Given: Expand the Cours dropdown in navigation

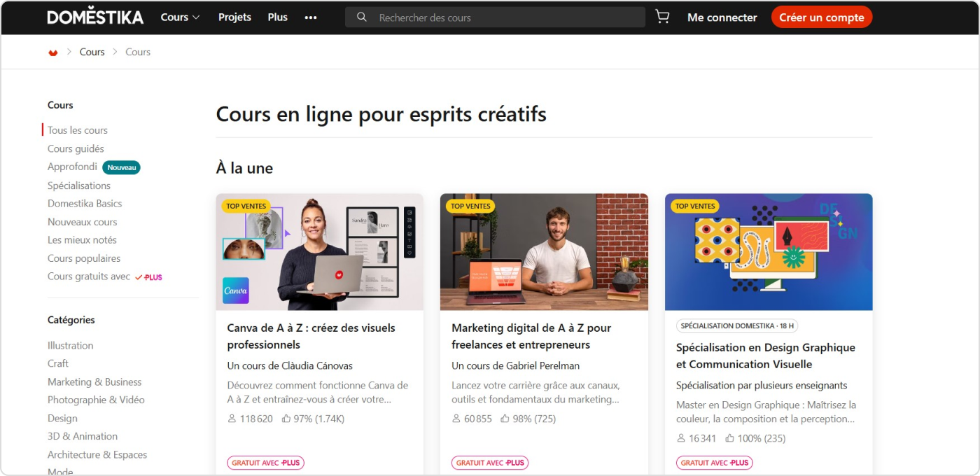Looking at the screenshot, I should pyautogui.click(x=181, y=17).
